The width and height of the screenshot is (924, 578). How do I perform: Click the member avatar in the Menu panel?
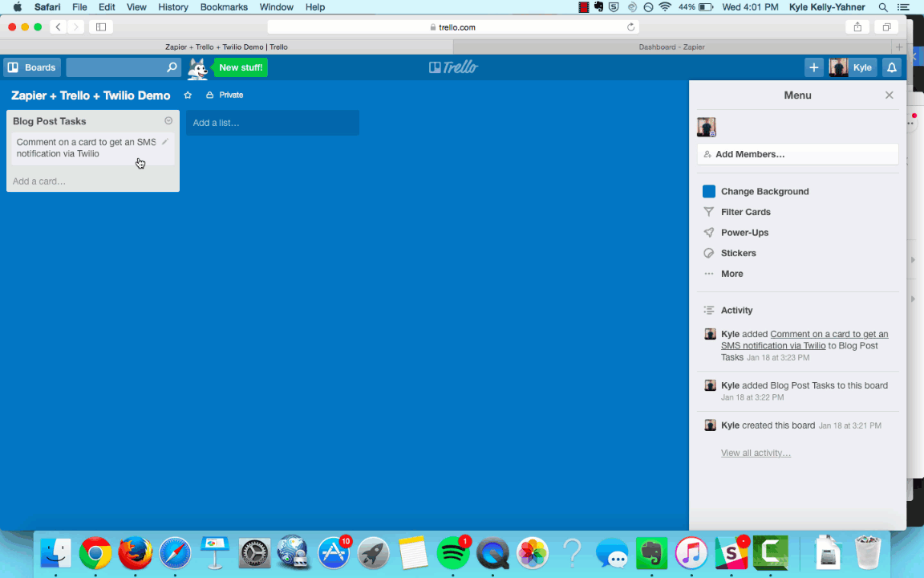pyautogui.click(x=706, y=127)
